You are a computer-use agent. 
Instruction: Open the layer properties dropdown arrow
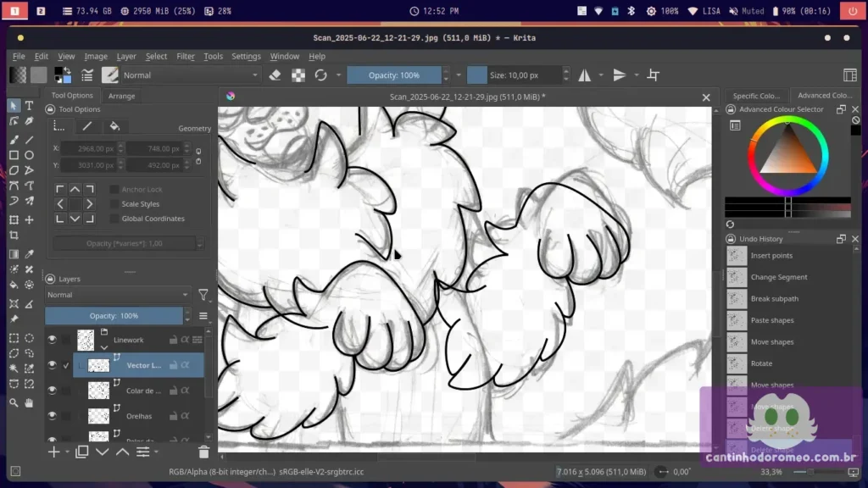(157, 452)
